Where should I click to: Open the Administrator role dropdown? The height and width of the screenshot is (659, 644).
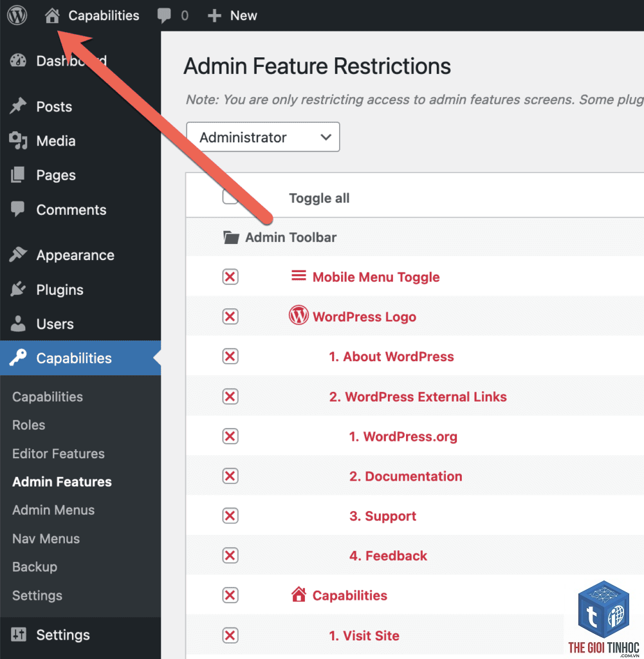(263, 137)
